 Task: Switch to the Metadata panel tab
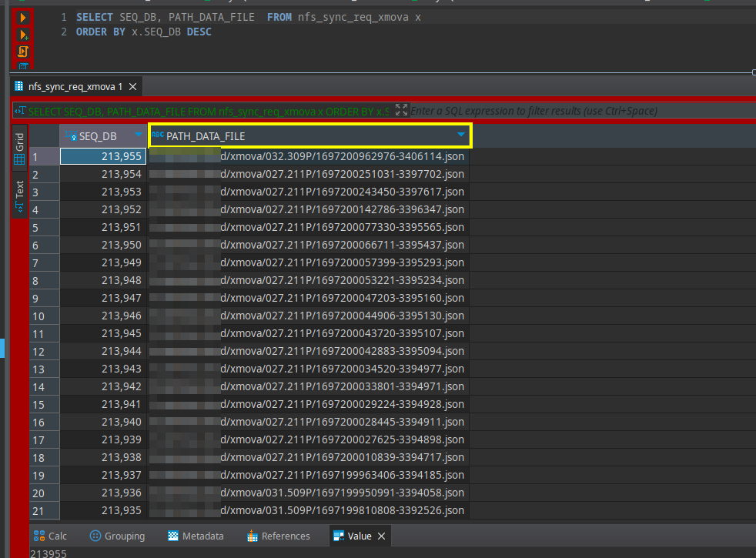point(196,536)
